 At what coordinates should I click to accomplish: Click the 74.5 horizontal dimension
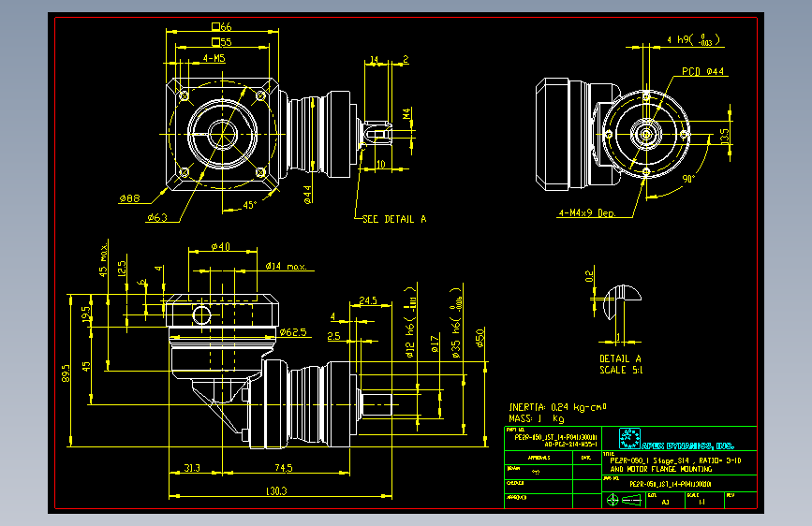pos(284,467)
